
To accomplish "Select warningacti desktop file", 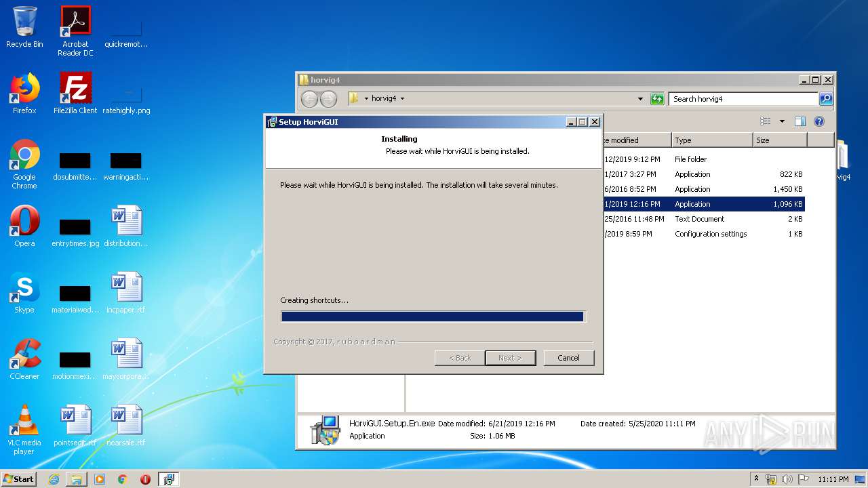I will coord(126,166).
